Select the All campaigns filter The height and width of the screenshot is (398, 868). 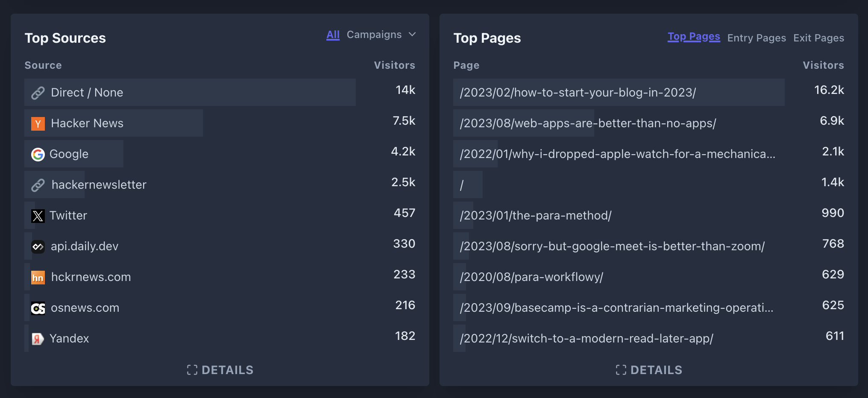(x=332, y=35)
